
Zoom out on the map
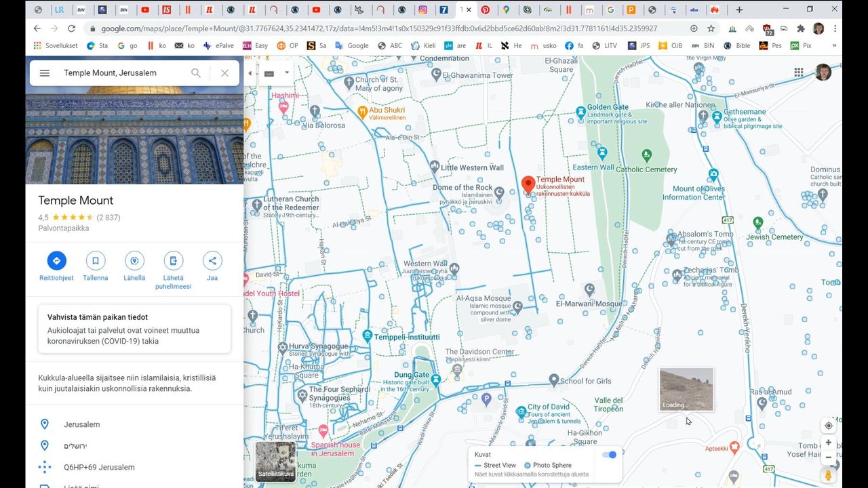click(x=828, y=457)
